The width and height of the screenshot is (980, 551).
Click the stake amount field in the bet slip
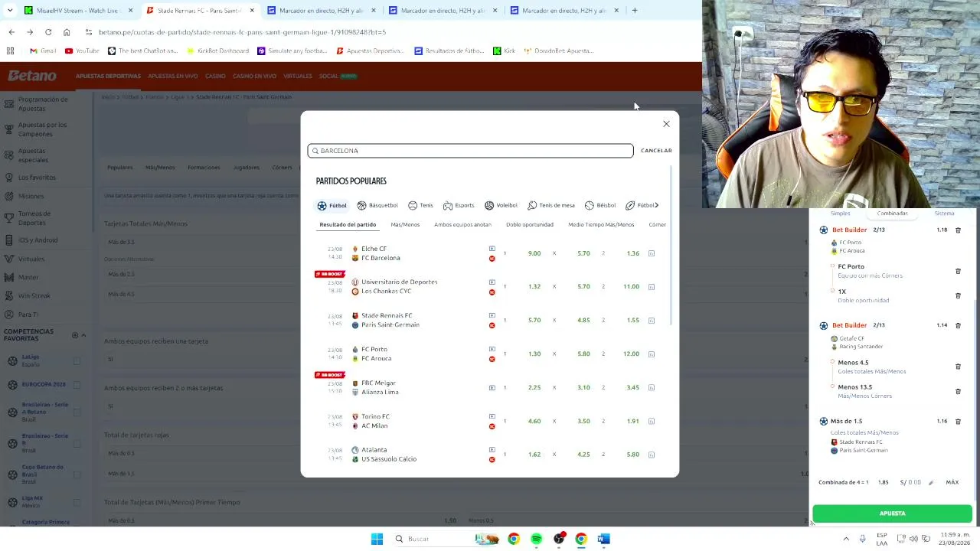point(911,482)
